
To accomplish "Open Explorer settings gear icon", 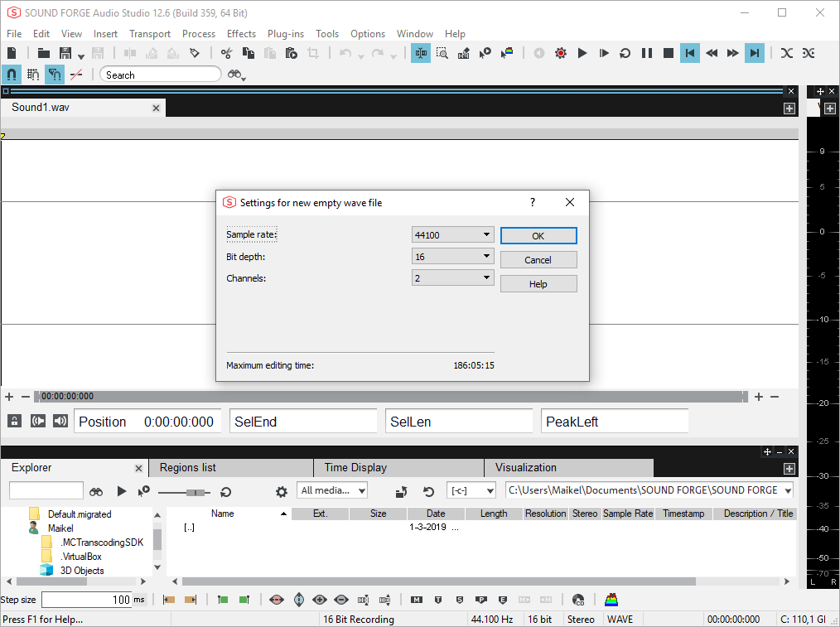I will 282,491.
